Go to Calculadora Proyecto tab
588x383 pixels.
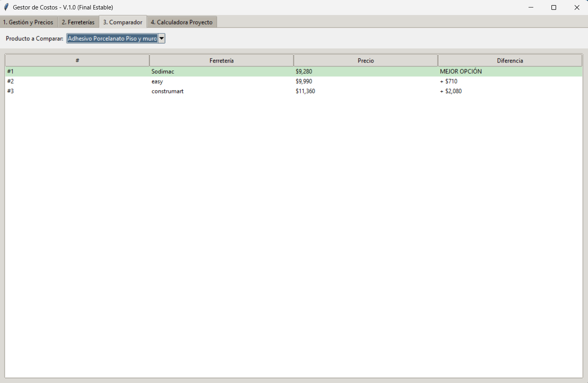[x=181, y=22]
